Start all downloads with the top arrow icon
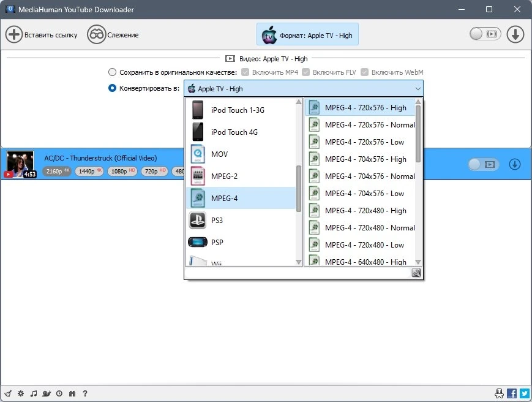Screen dimensions: 532x402 [515, 34]
